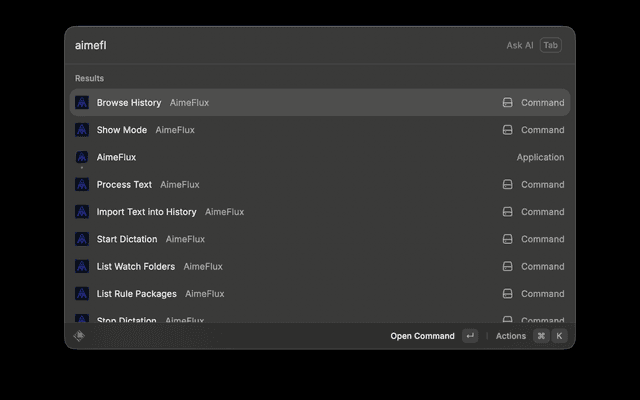Click AimeFlux subtitle next to Import Text into History
Screen dimensions: 640x400
pos(224,212)
